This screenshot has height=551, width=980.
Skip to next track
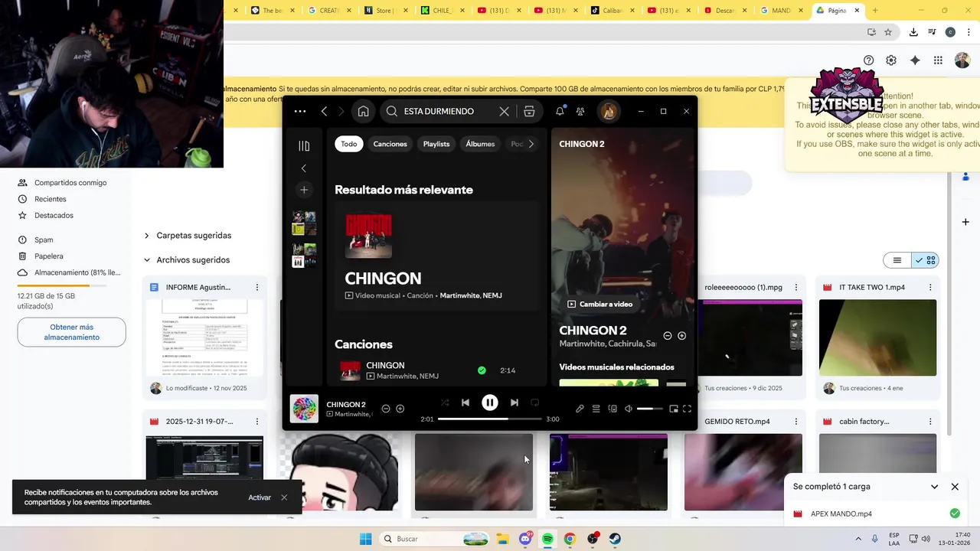pyautogui.click(x=514, y=403)
